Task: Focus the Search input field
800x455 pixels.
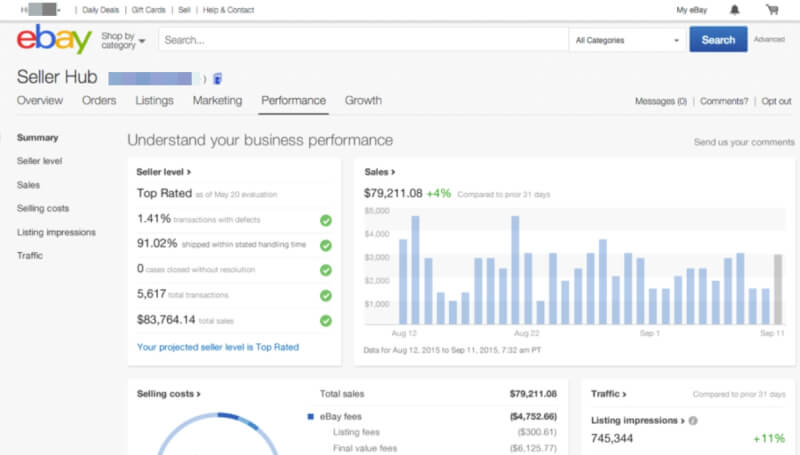Action: (x=363, y=40)
